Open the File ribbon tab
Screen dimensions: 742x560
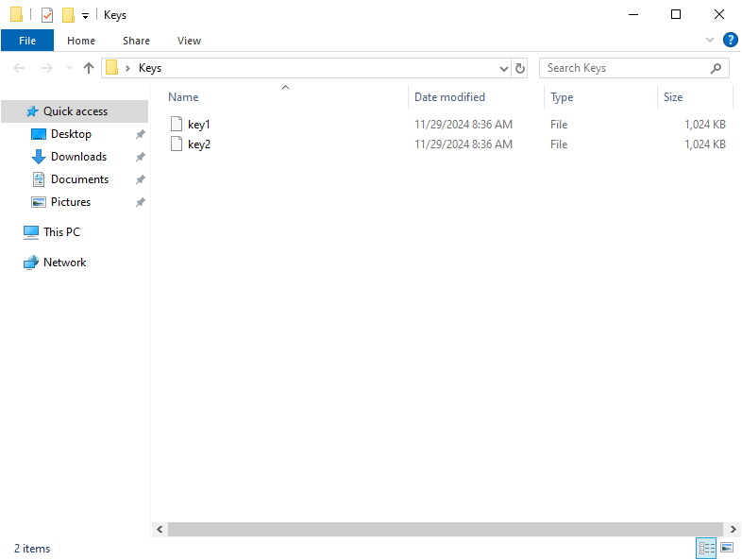[x=27, y=41]
